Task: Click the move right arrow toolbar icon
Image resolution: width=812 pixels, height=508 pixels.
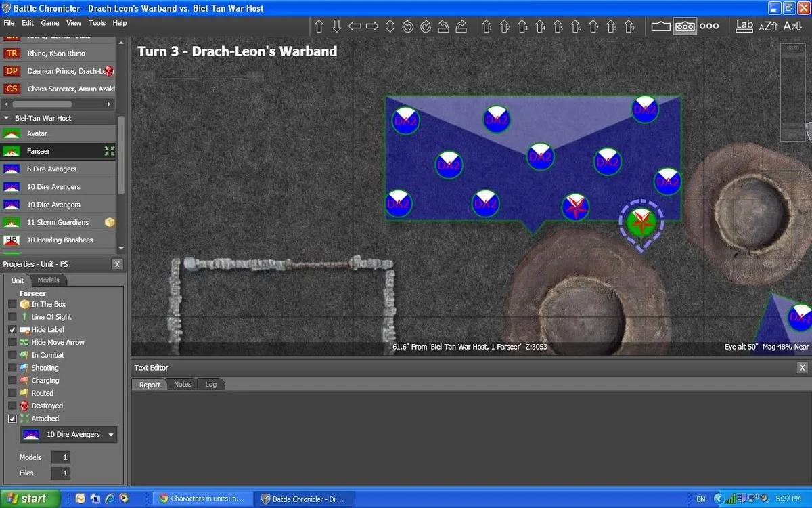Action: pos(372,26)
